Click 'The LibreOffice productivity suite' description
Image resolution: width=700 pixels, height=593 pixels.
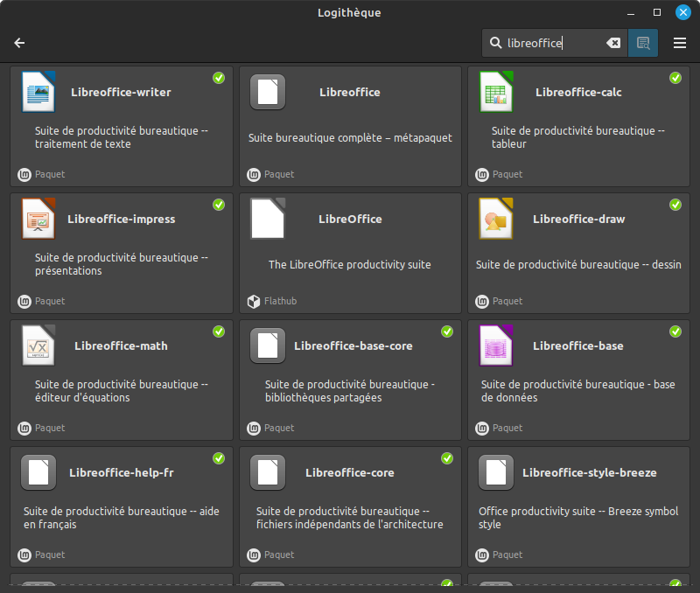(349, 265)
